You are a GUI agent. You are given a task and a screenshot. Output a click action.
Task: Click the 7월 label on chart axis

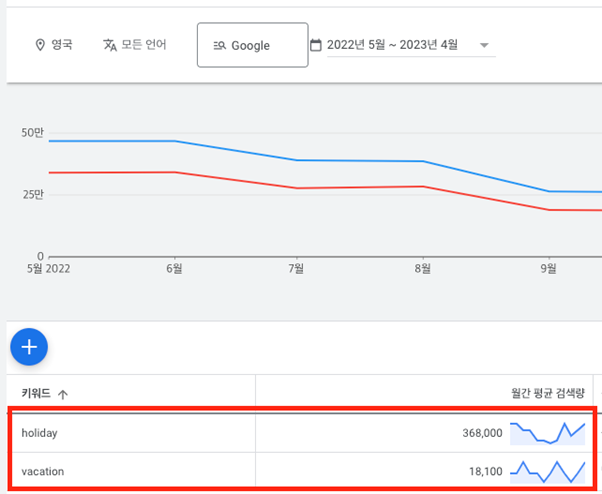pos(296,269)
